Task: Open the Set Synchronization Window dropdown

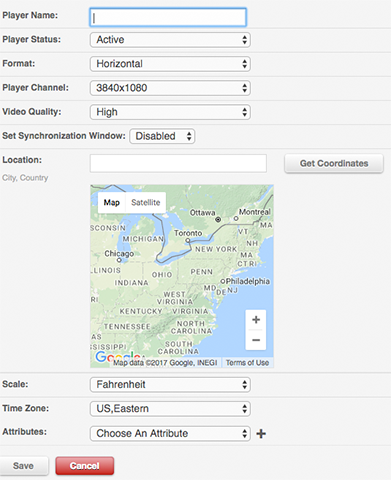Action: [x=162, y=136]
